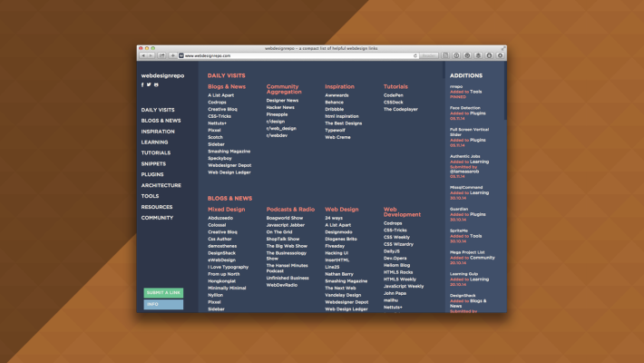Open the HTML5 Rocks link
This screenshot has height=363, width=644.
pos(398,272)
